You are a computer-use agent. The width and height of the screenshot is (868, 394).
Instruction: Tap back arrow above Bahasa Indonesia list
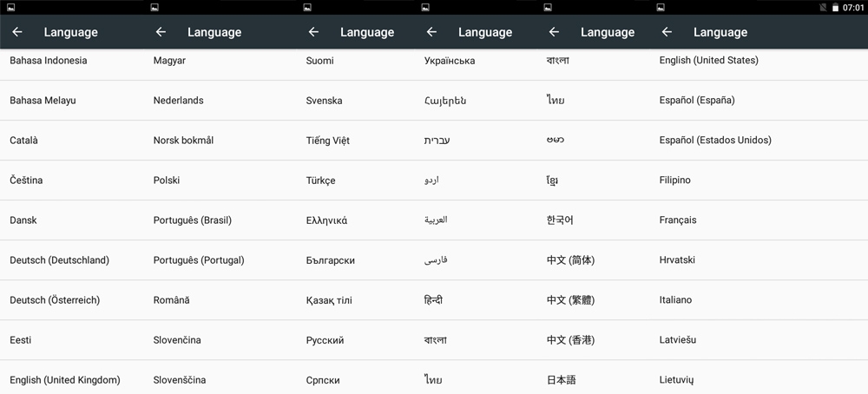[17, 32]
